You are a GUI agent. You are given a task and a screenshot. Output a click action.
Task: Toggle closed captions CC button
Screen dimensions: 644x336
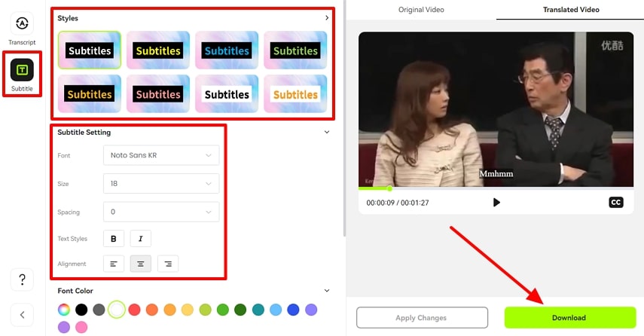click(x=615, y=203)
